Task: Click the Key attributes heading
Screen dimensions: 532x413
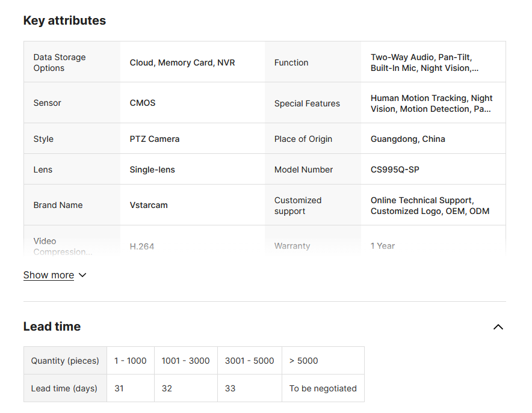Action: pos(64,20)
